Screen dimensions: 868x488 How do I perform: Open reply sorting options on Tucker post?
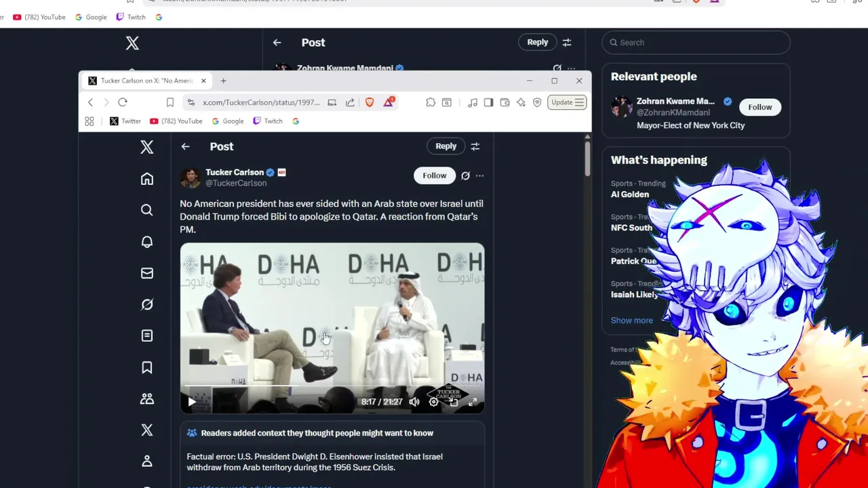(x=475, y=146)
